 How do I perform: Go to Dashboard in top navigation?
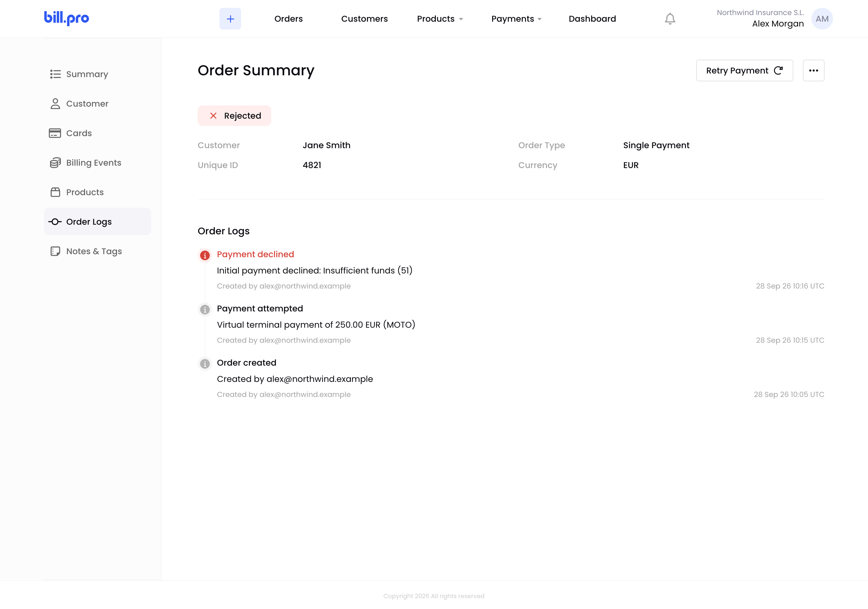pyautogui.click(x=592, y=18)
